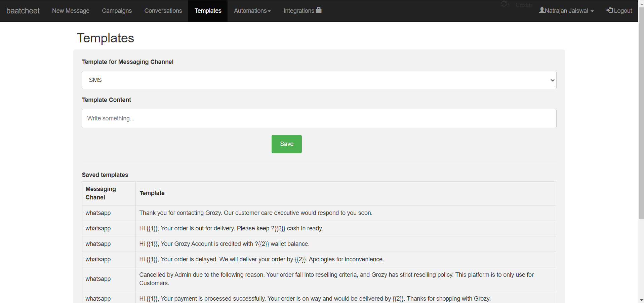Focus the Template Content text field

[x=319, y=118]
